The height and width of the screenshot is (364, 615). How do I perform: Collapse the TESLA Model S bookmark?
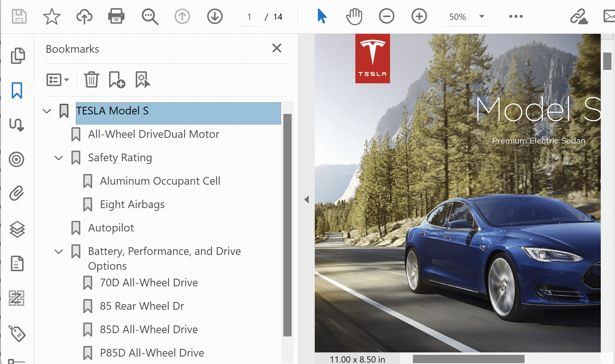coord(47,111)
